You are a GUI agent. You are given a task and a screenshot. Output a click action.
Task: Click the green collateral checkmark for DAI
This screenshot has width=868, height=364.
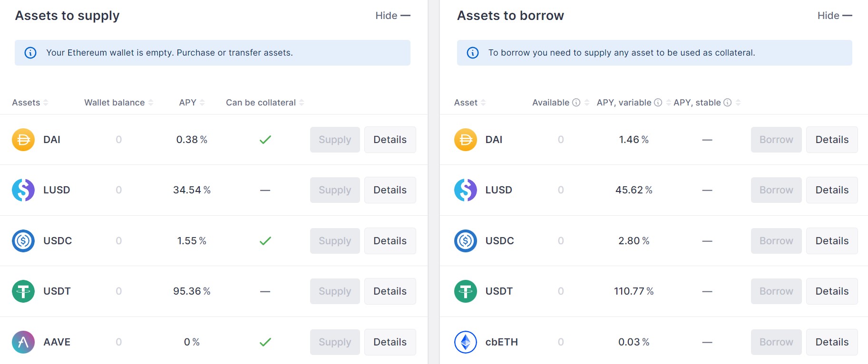pos(265,139)
